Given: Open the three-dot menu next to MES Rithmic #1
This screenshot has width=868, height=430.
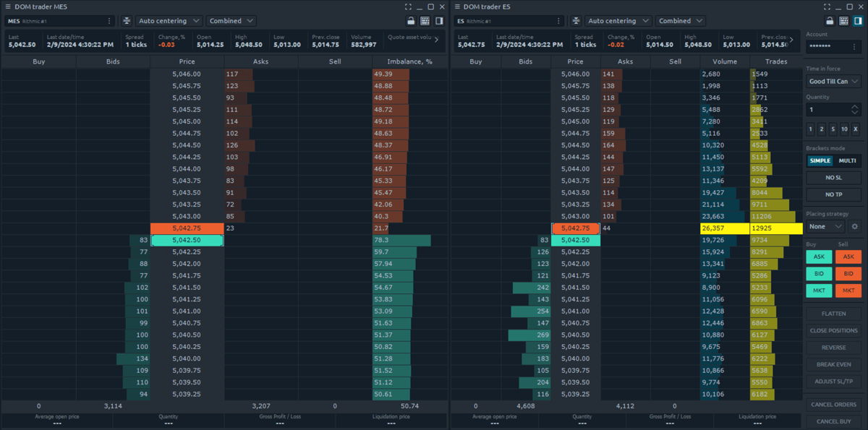Looking at the screenshot, I should pos(109,21).
